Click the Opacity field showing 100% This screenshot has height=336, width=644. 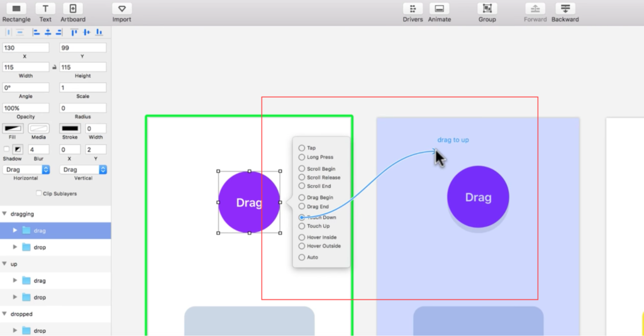coord(25,108)
